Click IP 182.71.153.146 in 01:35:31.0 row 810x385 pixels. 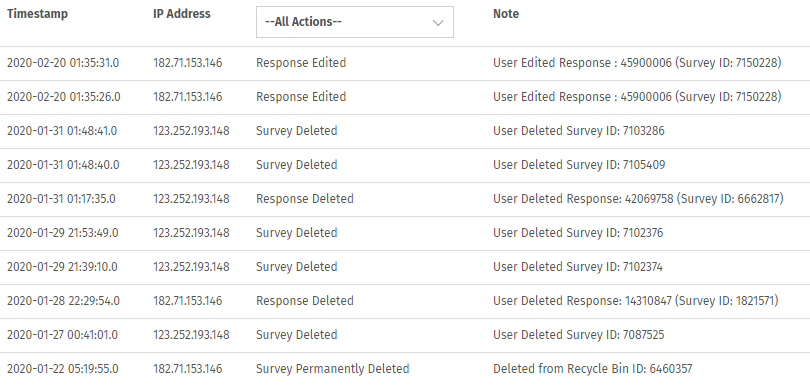[188, 63]
